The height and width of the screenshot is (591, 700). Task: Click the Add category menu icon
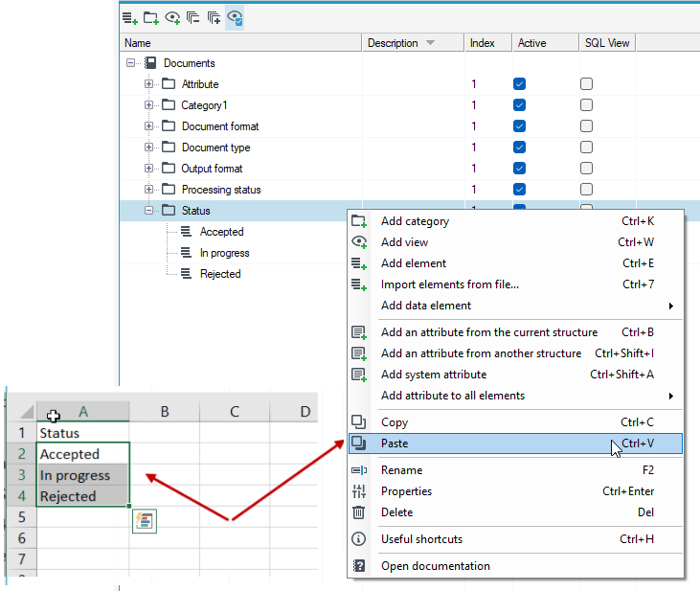359,221
